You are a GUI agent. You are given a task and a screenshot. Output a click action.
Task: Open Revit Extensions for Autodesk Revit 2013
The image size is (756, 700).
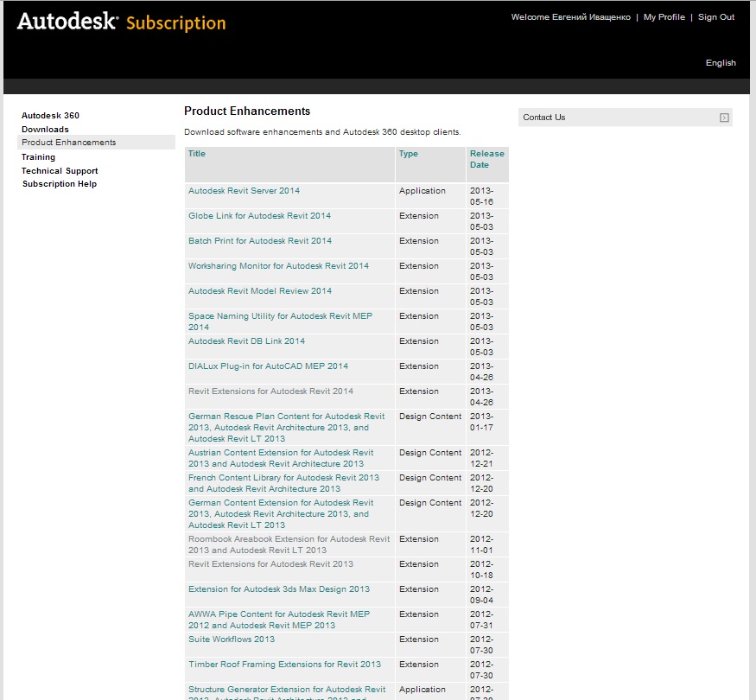click(x=270, y=564)
